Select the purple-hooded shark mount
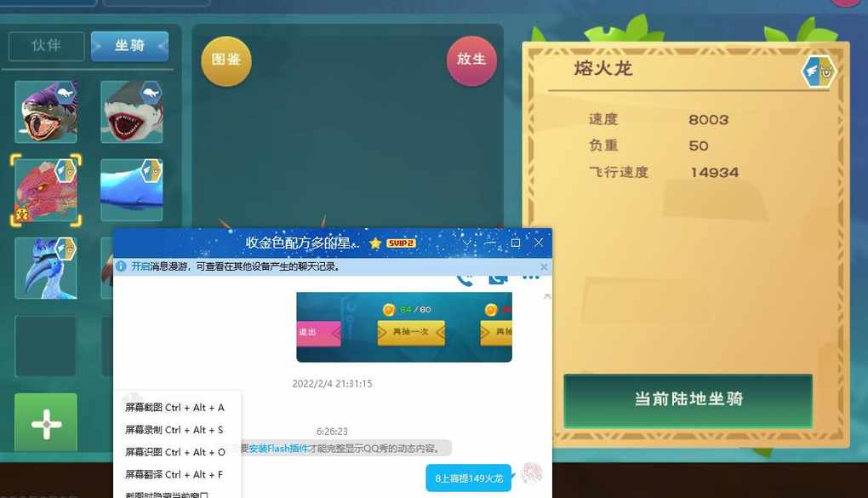 46,112
